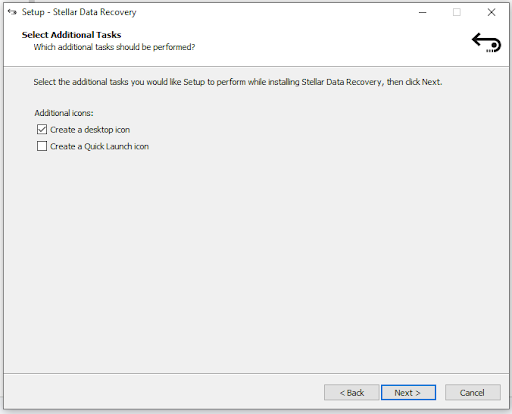Click the Stellar Data Recovery arrow logo

pyautogui.click(x=486, y=42)
